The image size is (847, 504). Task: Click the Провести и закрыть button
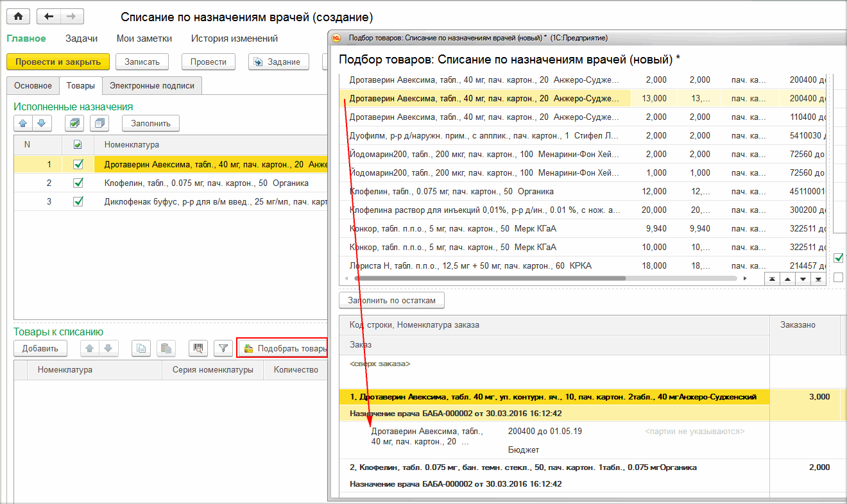click(x=58, y=62)
